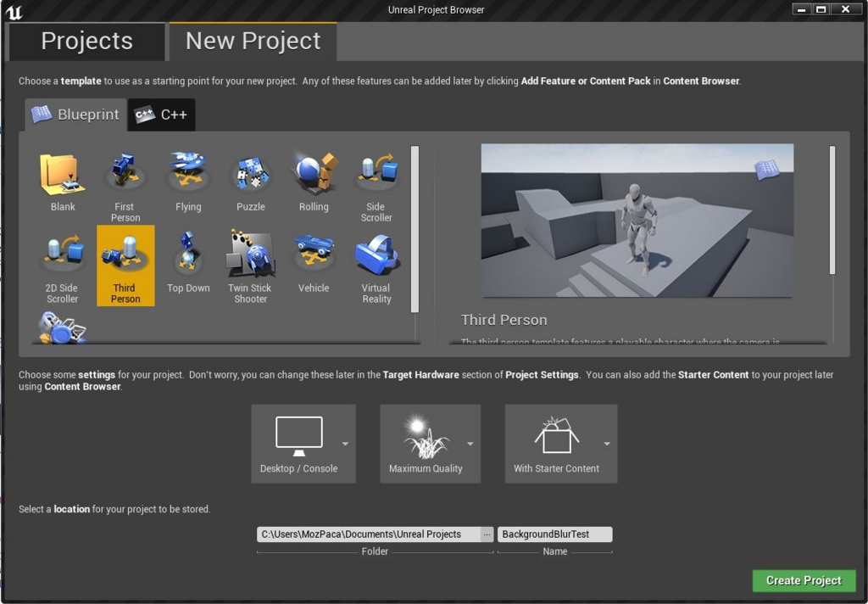The image size is (868, 604).
Task: Choose the Top Down template
Action: tap(188, 266)
